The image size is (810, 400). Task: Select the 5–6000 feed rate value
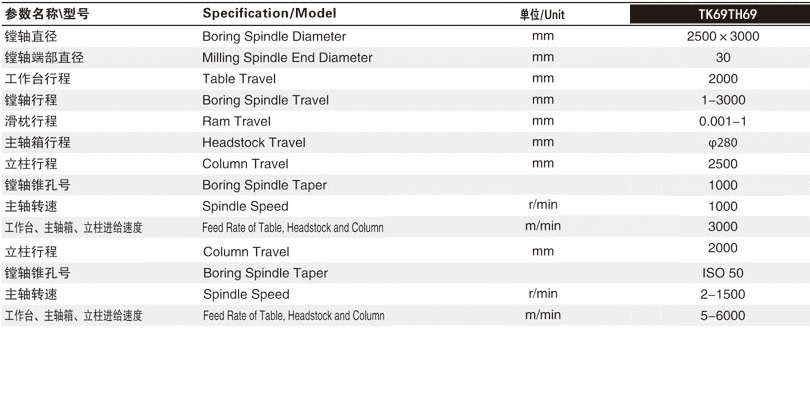coord(723,315)
